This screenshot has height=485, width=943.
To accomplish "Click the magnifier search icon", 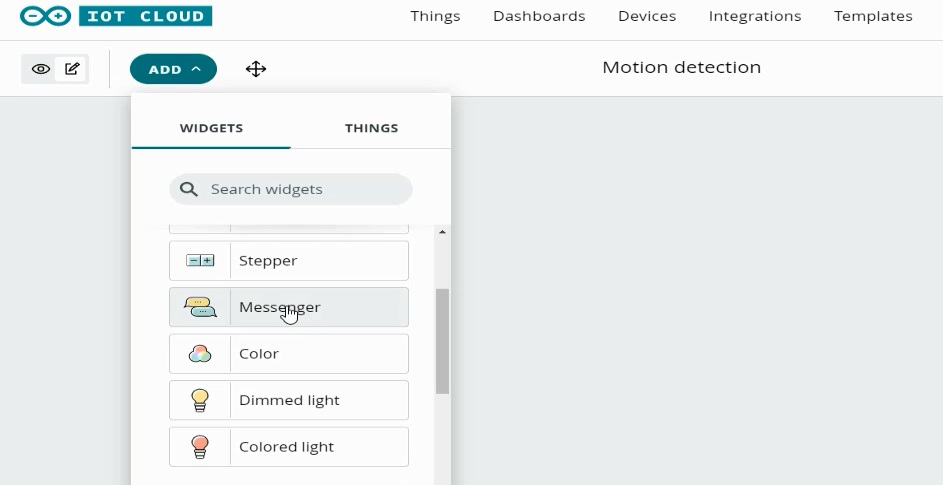I will point(189,189).
